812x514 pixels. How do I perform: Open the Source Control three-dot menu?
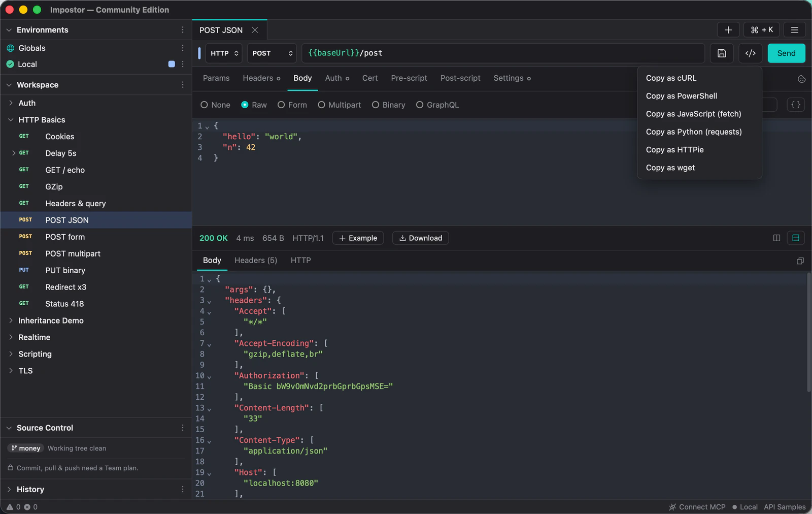(183, 428)
